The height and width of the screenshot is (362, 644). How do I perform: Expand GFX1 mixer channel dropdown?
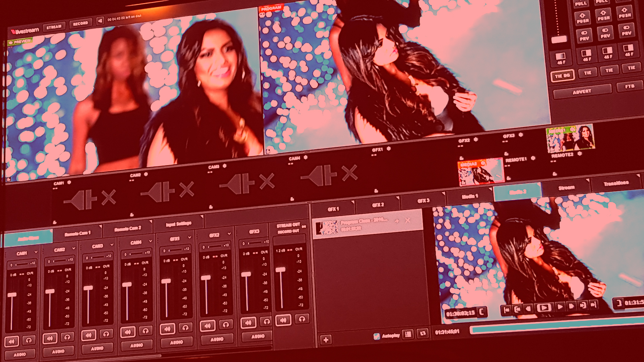190,238
